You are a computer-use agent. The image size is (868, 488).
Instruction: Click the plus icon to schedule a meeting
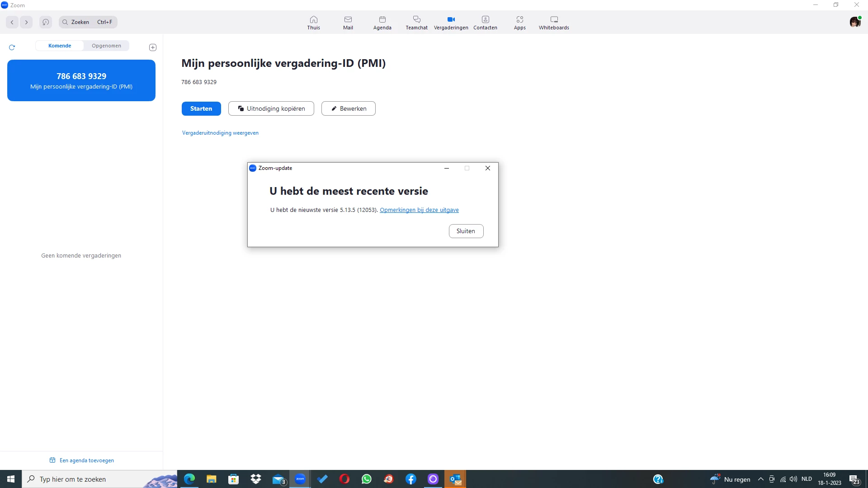pyautogui.click(x=153, y=47)
